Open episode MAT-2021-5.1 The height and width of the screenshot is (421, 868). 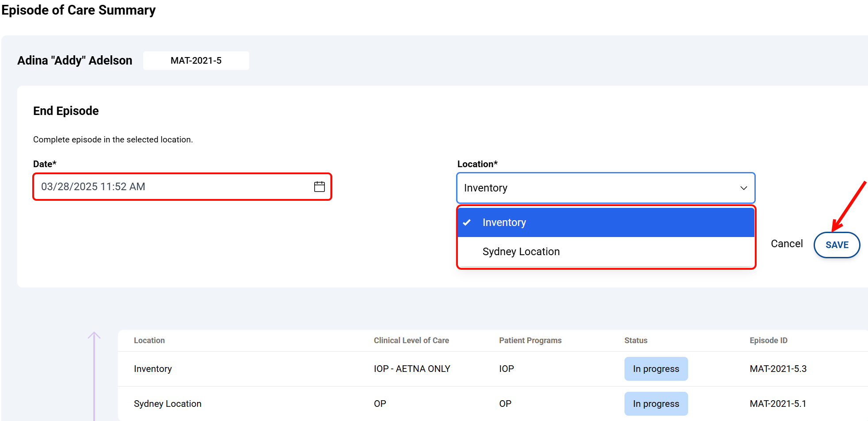click(777, 404)
